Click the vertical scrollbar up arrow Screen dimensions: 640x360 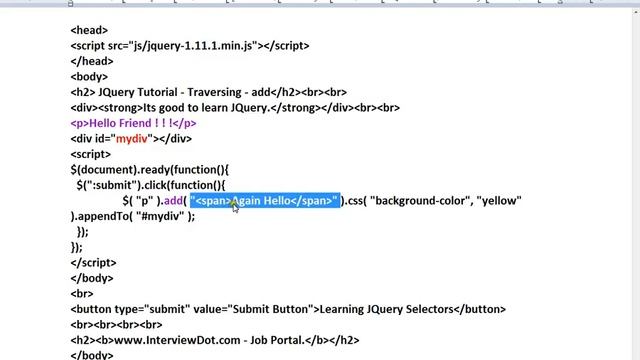point(636,12)
